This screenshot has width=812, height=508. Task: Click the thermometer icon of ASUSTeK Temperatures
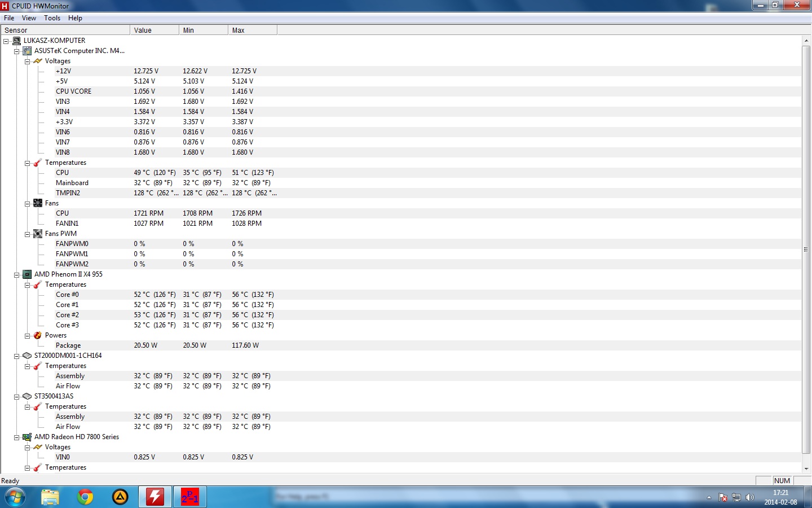pos(38,163)
